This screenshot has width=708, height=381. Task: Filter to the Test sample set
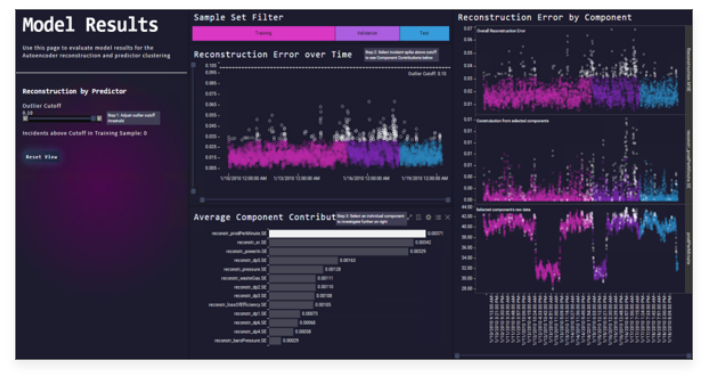coord(424,33)
